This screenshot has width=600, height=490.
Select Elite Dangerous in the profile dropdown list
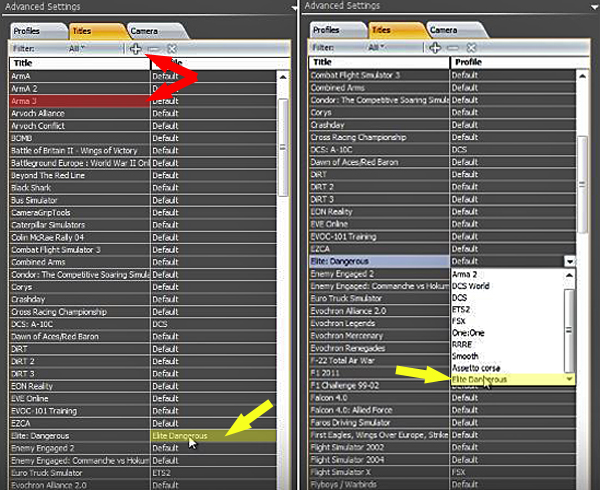coord(507,379)
